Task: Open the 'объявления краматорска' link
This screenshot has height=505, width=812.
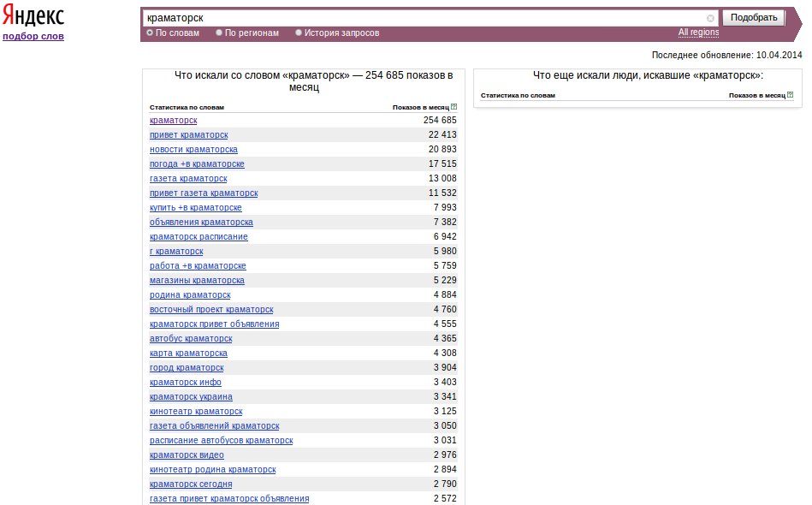Action: click(201, 222)
